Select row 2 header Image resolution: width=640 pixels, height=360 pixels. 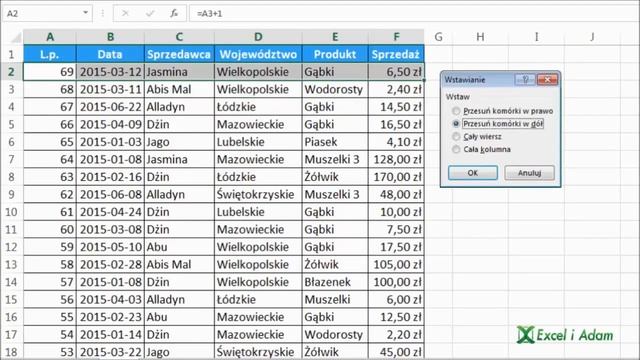11,72
